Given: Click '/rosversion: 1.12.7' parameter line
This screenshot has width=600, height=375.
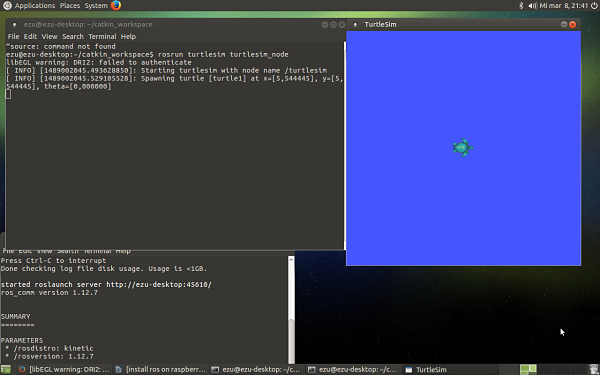Looking at the screenshot, I should click(50, 356).
